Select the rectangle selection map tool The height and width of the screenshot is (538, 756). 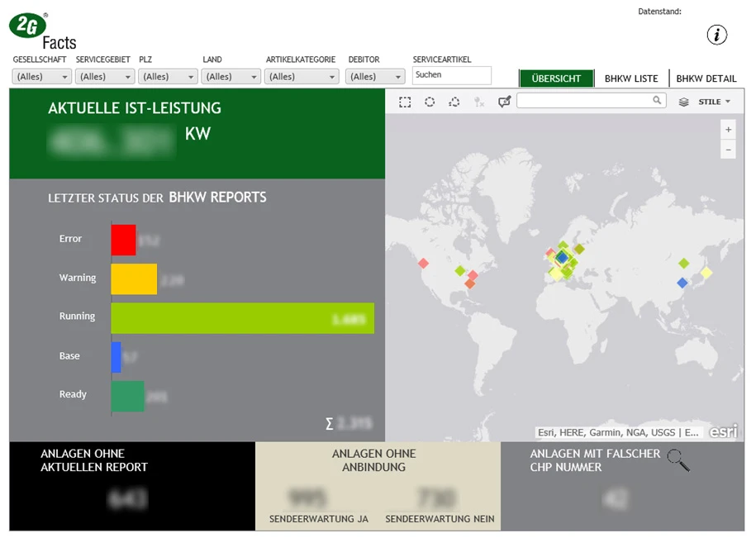[x=405, y=102]
